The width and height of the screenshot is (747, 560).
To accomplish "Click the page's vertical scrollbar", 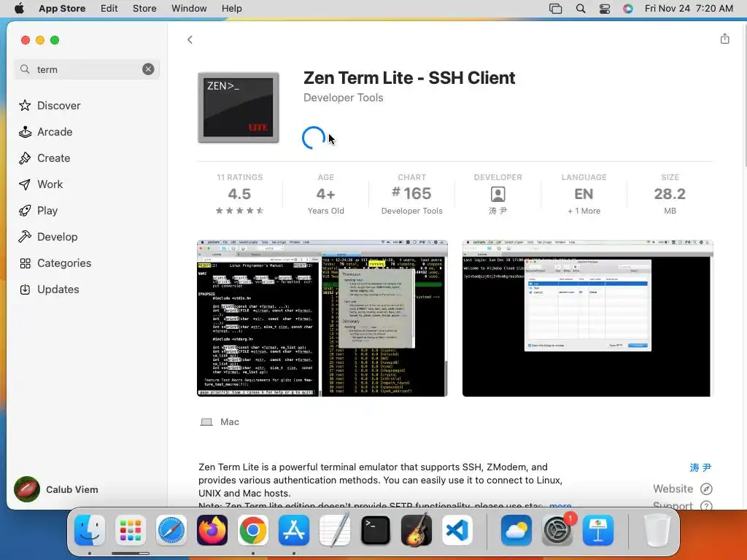I will click(744, 96).
